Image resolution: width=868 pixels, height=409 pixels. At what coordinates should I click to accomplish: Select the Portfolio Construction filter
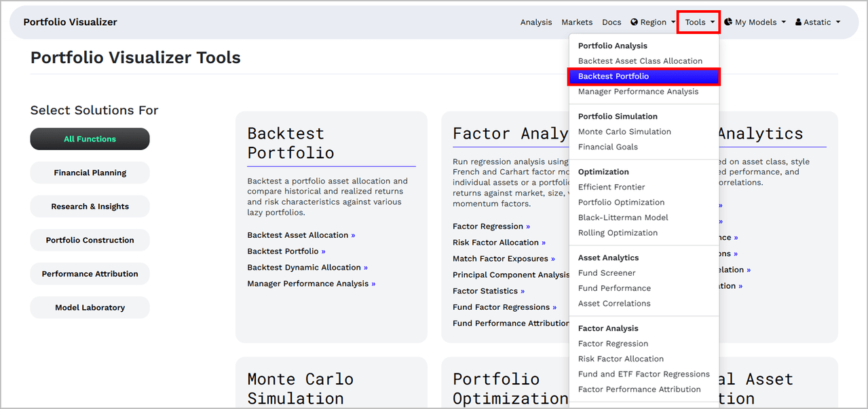pos(90,240)
